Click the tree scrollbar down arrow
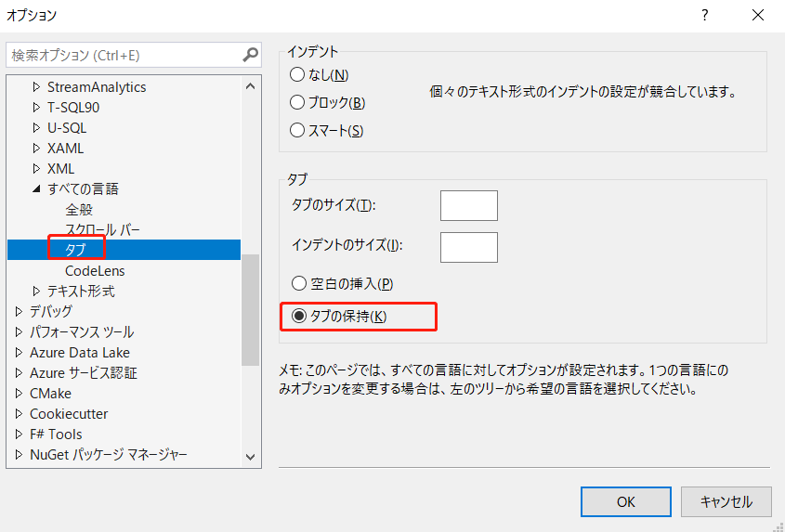Image resolution: width=785 pixels, height=532 pixels. click(250, 457)
